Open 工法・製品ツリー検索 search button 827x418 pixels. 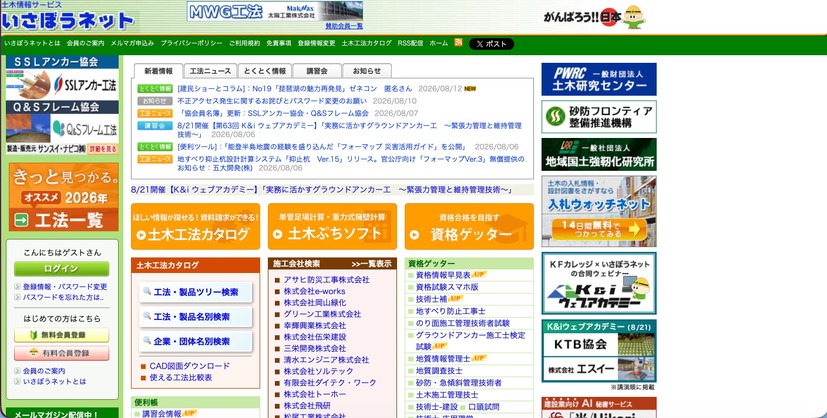pyautogui.click(x=196, y=292)
